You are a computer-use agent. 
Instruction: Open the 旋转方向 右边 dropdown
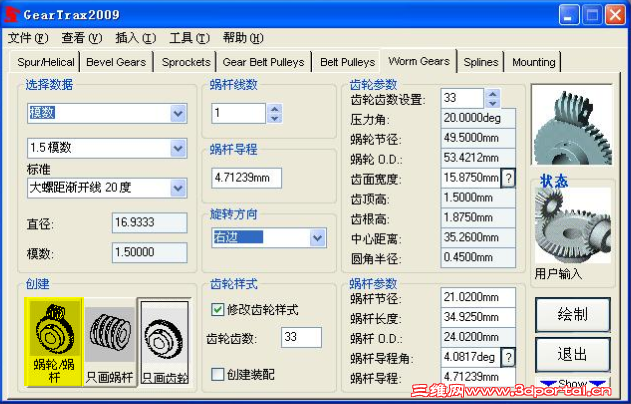click(318, 238)
